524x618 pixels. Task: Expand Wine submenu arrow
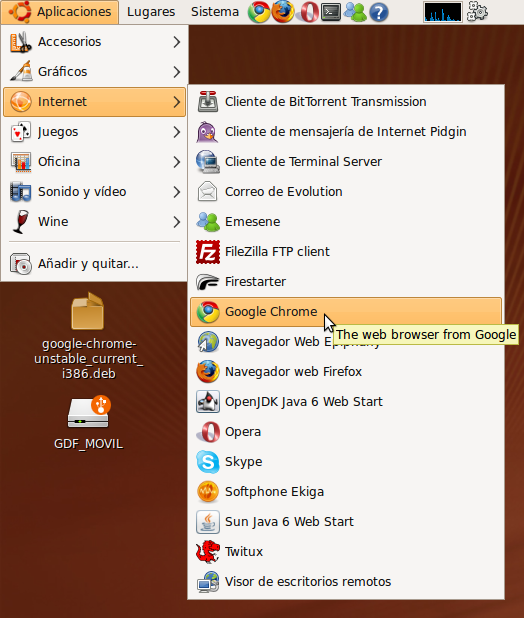tap(177, 222)
